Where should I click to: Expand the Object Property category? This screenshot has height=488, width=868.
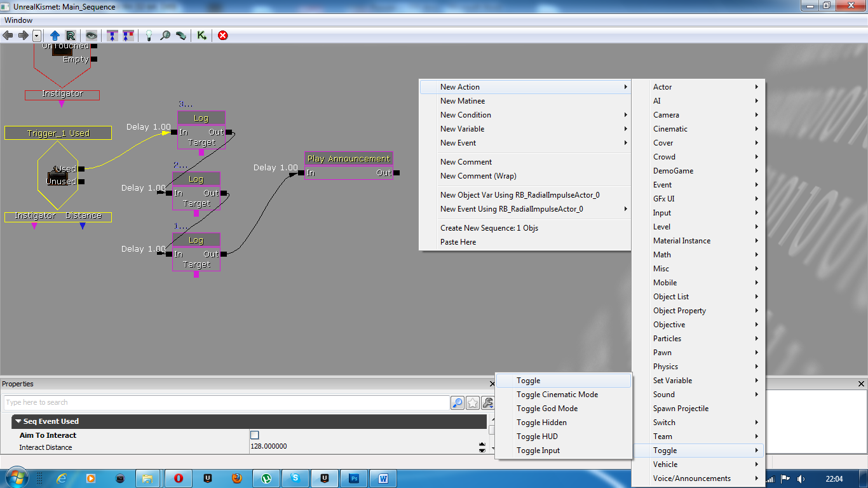click(x=698, y=311)
